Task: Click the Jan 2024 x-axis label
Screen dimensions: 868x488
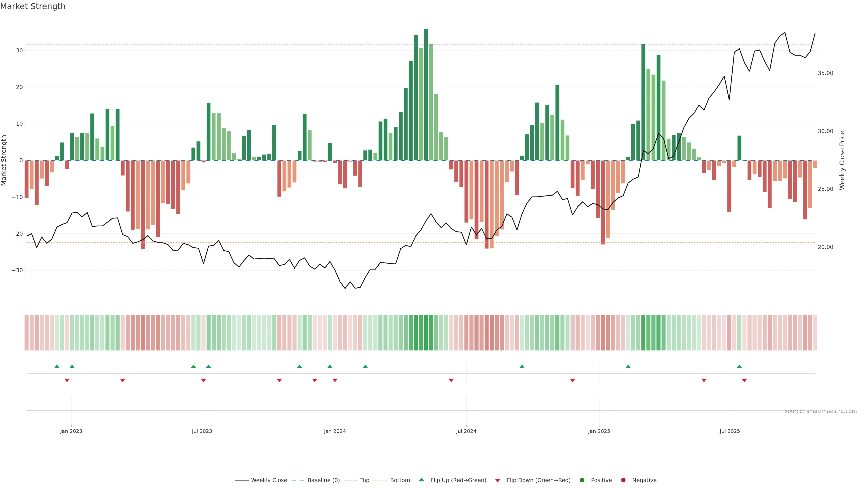Action: coord(335,431)
